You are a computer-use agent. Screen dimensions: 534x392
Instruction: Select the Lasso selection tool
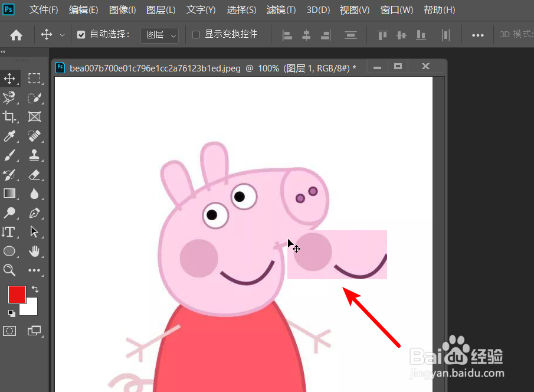click(x=9, y=98)
